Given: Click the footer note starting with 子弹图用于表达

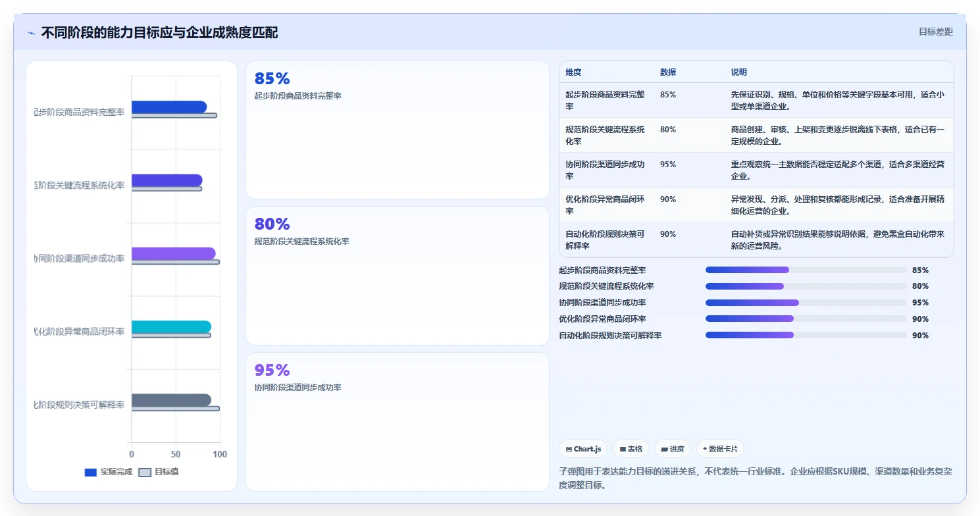Looking at the screenshot, I should 756,478.
